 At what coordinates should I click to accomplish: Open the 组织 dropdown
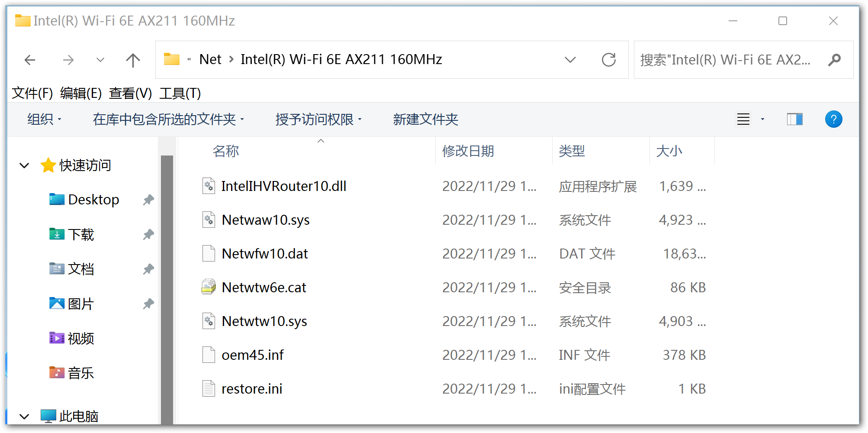coord(44,119)
